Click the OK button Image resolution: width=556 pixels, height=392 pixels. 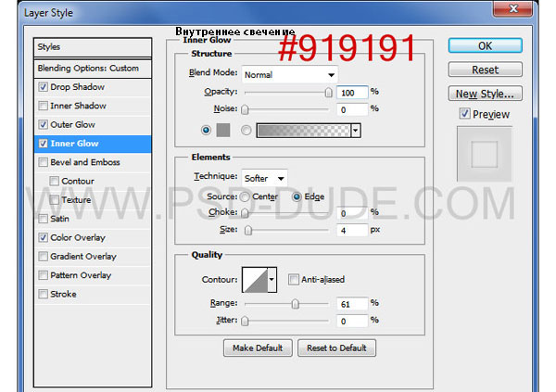coord(485,45)
